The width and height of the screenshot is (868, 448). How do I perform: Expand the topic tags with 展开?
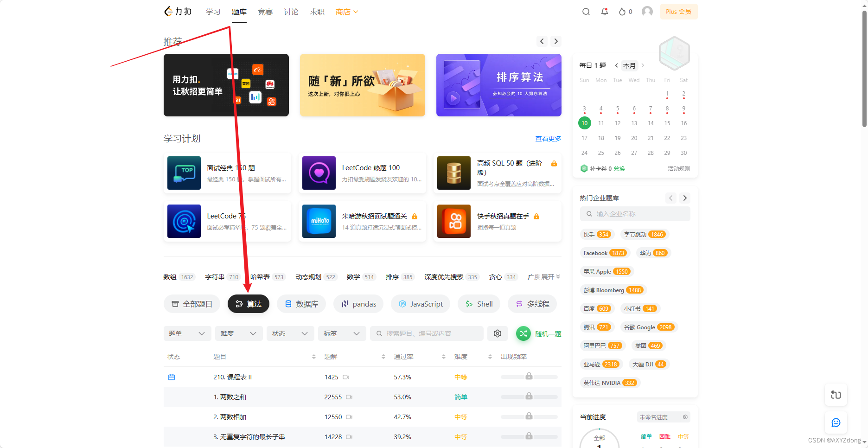click(551, 277)
